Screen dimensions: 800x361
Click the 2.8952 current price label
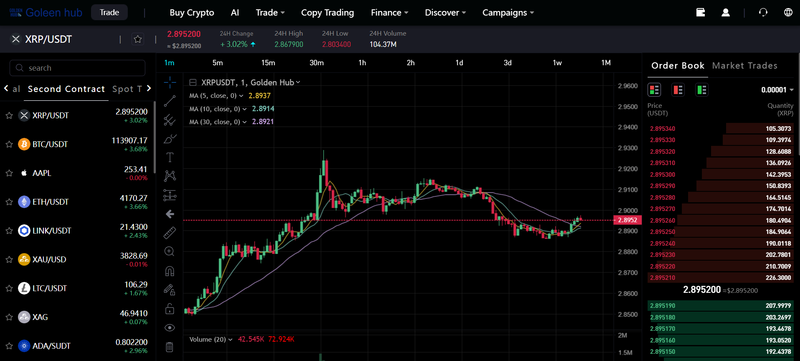tap(627, 221)
